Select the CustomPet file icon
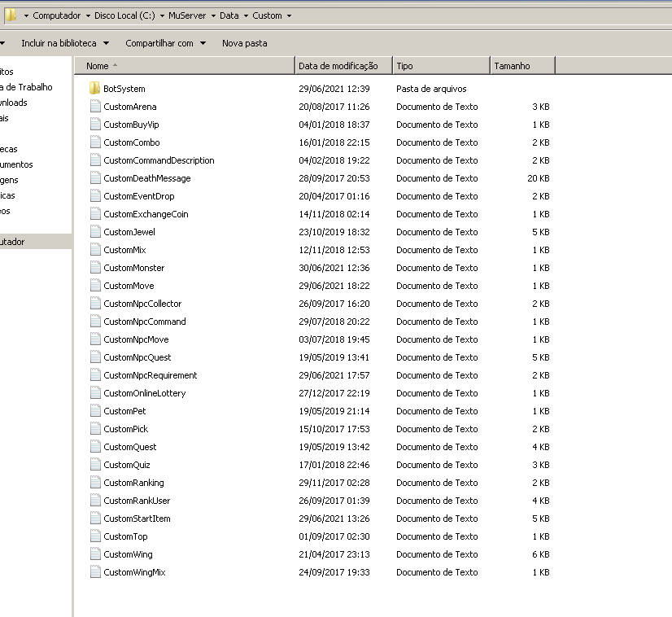 [x=95, y=411]
